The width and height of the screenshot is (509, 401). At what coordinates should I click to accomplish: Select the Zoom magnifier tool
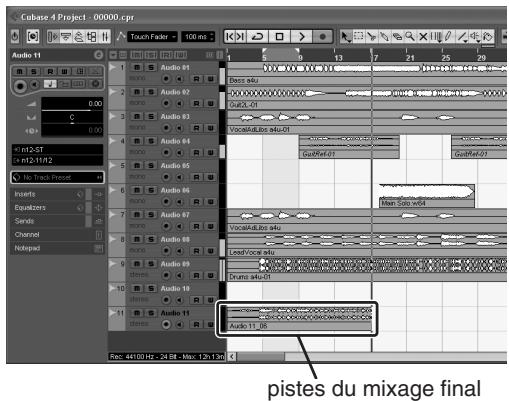coord(410,36)
